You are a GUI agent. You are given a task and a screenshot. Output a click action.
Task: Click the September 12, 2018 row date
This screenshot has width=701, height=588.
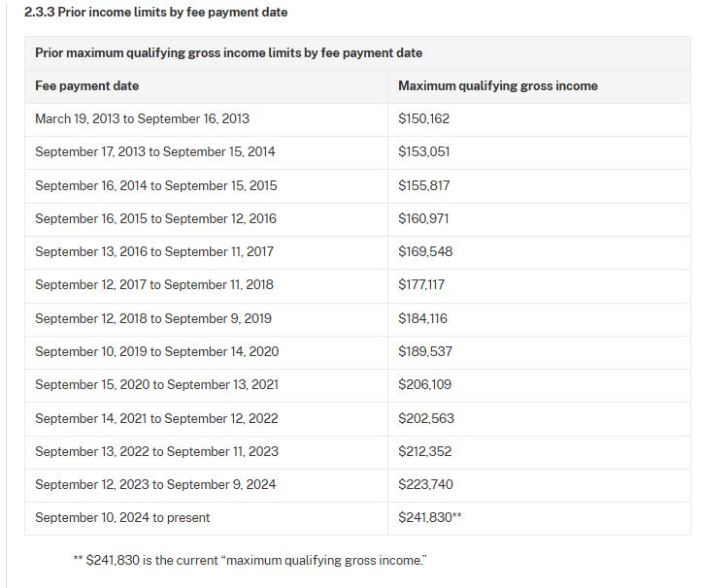click(x=152, y=318)
